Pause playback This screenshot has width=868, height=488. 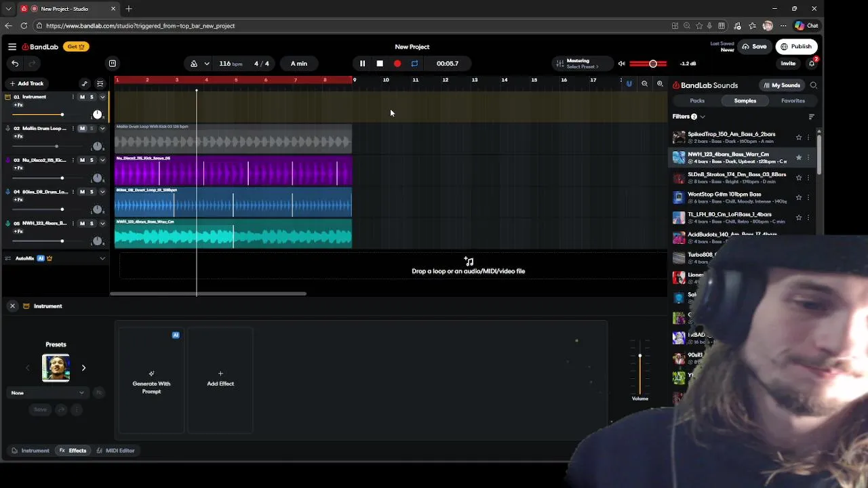pyautogui.click(x=362, y=64)
